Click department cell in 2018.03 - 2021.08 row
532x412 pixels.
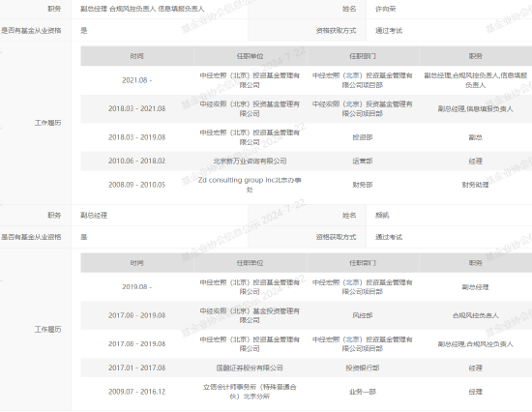[363, 108]
